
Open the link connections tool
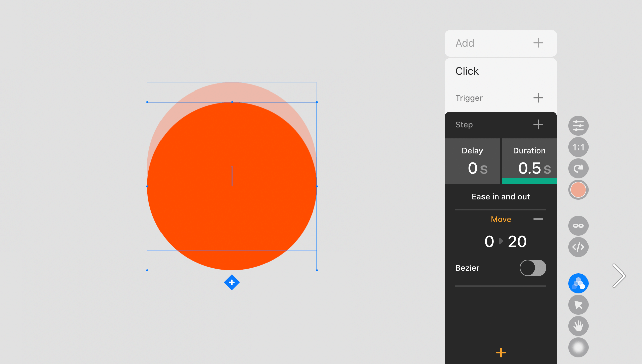(x=578, y=226)
